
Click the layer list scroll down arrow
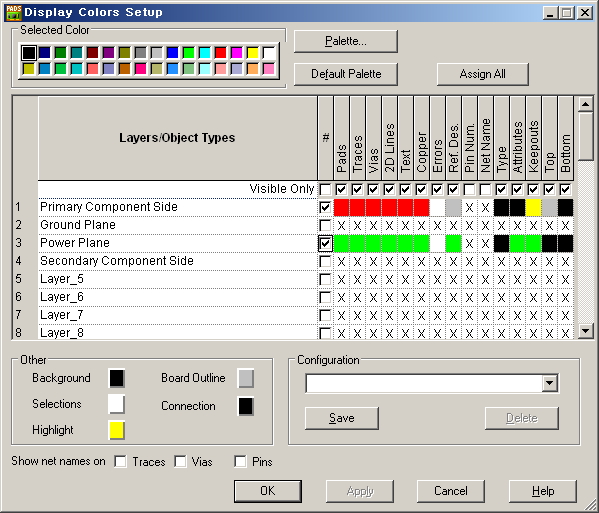click(x=585, y=330)
